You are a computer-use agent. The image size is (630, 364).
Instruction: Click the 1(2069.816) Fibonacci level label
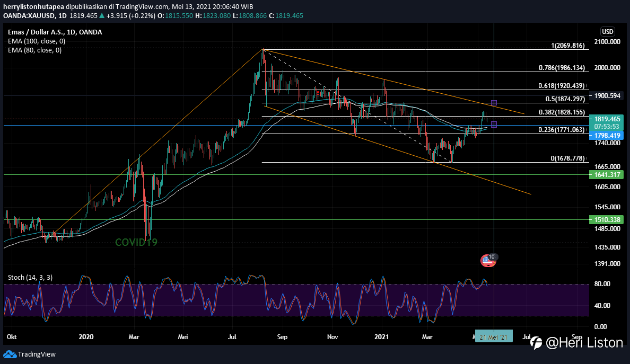pyautogui.click(x=568, y=46)
